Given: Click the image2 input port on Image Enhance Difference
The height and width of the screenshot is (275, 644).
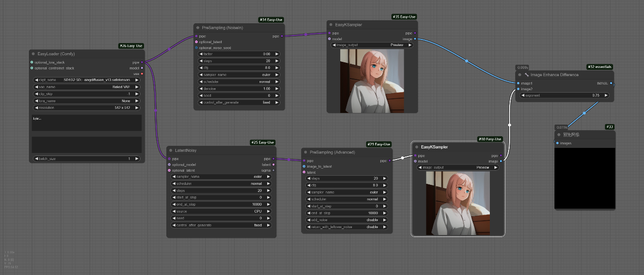Looking at the screenshot, I should pyautogui.click(x=518, y=89).
